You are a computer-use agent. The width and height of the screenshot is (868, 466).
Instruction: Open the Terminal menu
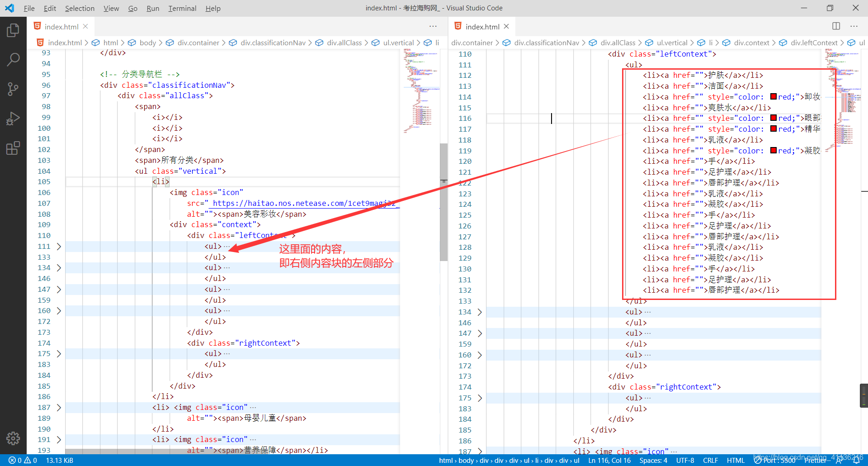[182, 8]
